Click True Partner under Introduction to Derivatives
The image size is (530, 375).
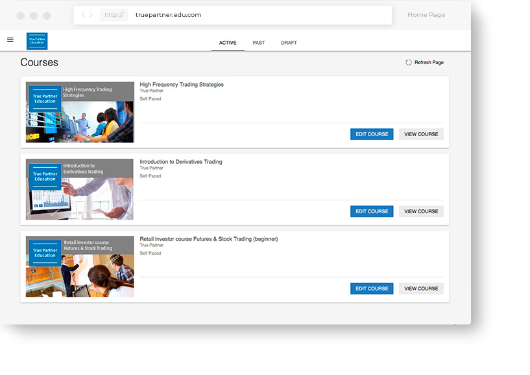tap(151, 168)
